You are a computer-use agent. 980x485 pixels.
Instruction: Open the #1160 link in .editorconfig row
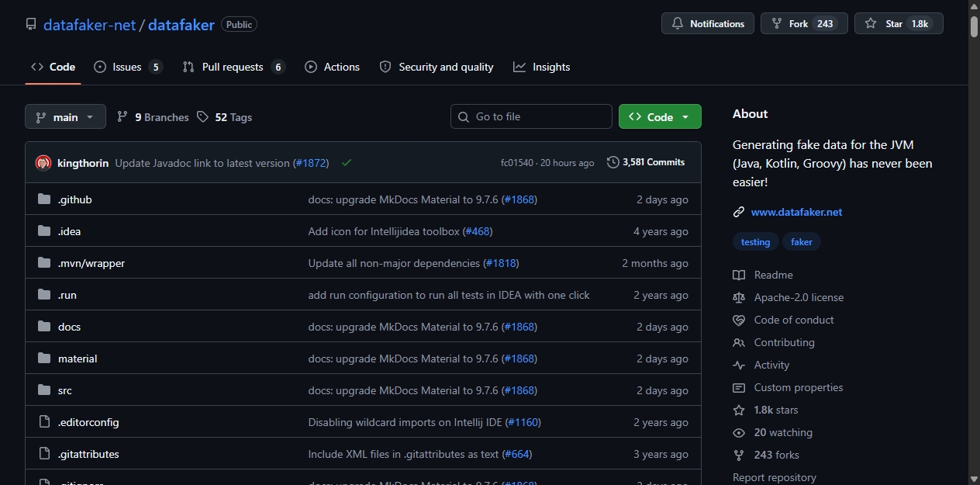(523, 422)
